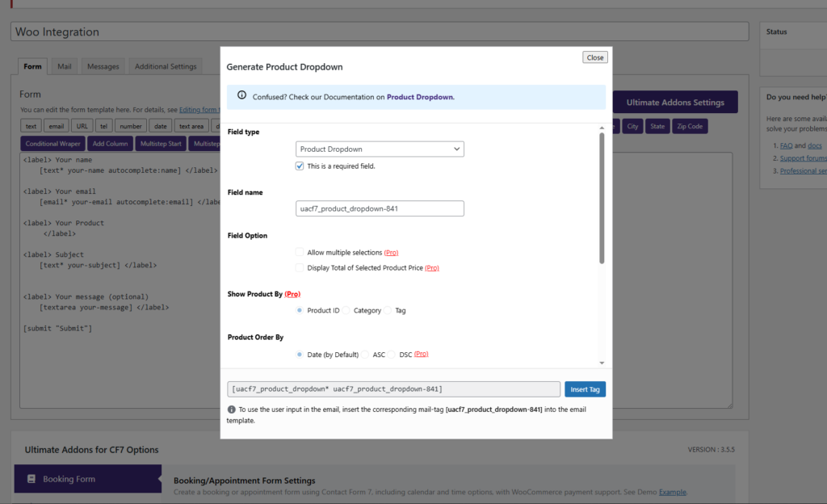
Task: Click Pro link beside Allow multiple selections
Action: [x=391, y=253]
